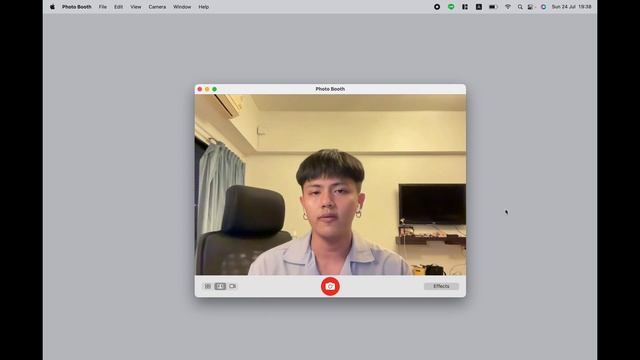Open the Photo Booth application menu
Viewport: 640px width, 360px height.
(77, 7)
